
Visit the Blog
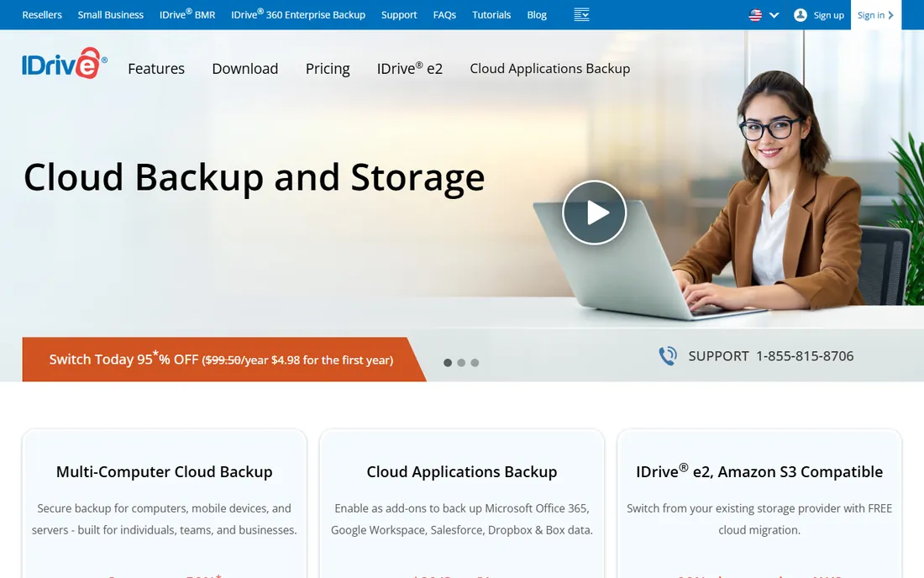pos(537,15)
